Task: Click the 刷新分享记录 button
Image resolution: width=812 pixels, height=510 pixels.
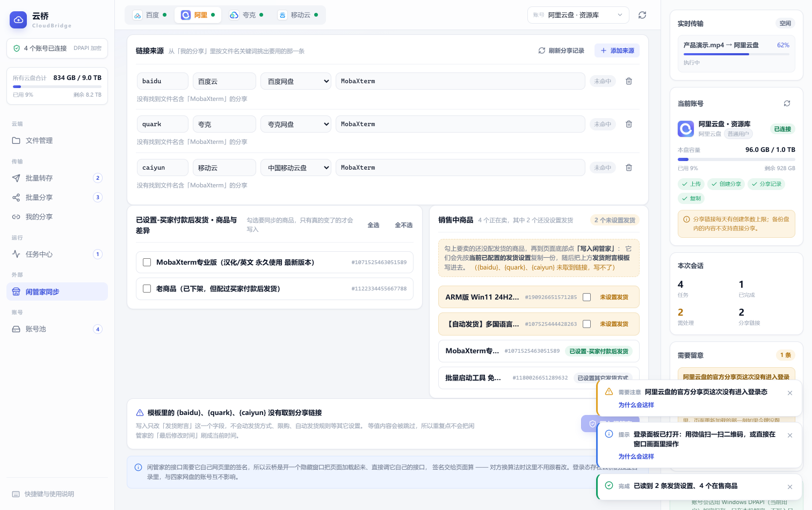Action: [561, 50]
